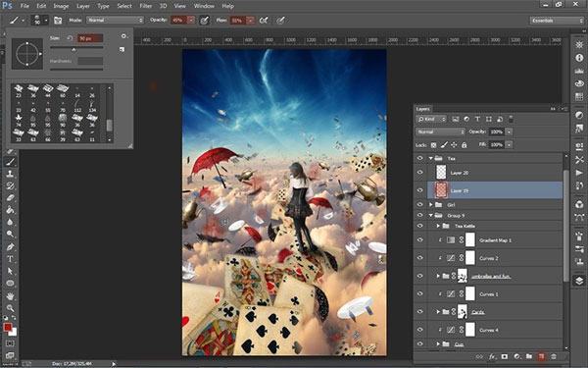Screen dimensions: 588x368
Task: Create new preset from this brush
Action: coord(122,49)
